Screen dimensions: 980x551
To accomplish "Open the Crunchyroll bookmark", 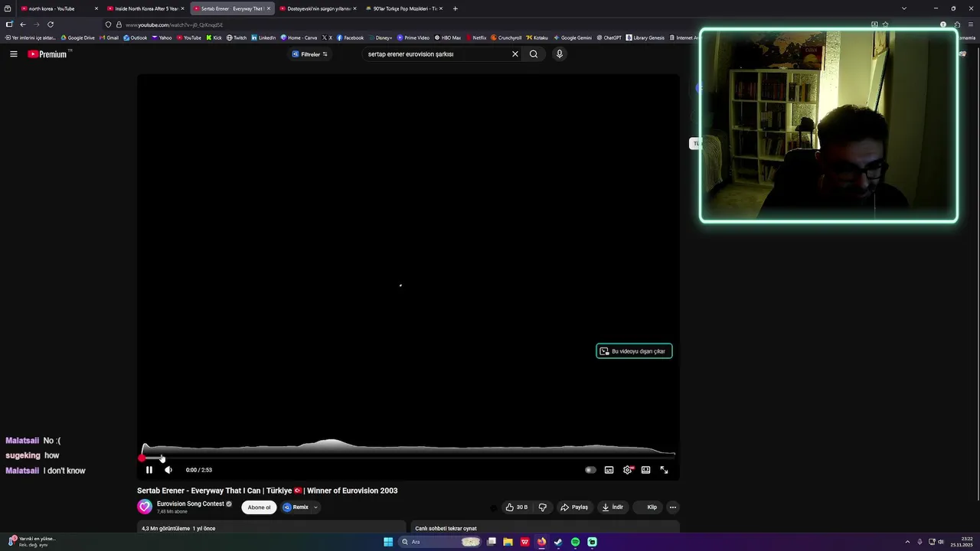I will [506, 37].
